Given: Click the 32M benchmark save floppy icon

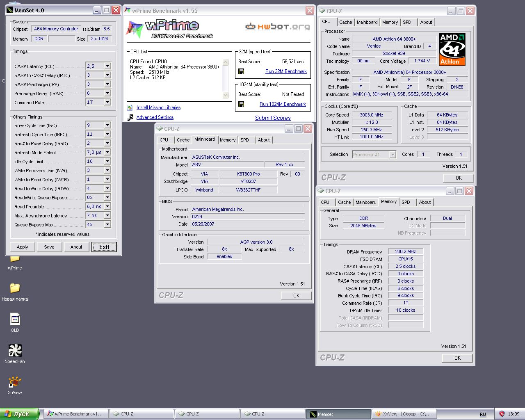Looking at the screenshot, I should click(x=241, y=71).
